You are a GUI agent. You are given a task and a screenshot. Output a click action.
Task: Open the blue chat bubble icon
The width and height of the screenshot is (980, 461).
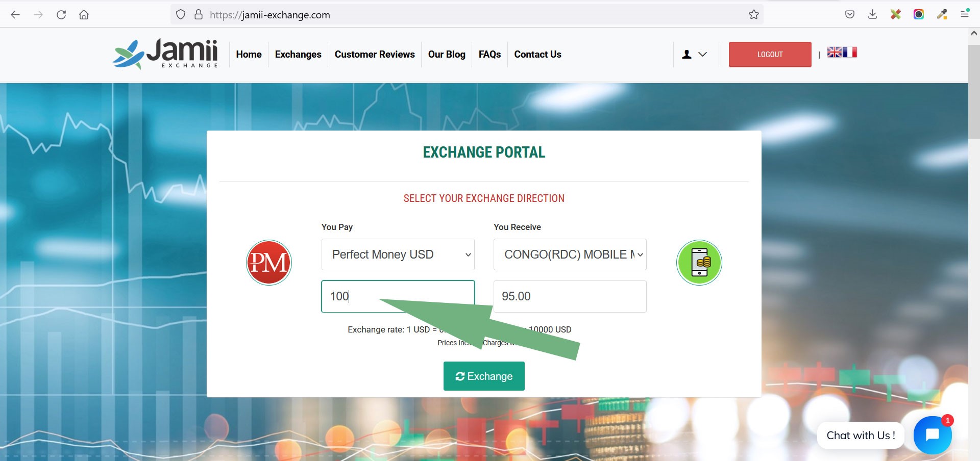933,435
